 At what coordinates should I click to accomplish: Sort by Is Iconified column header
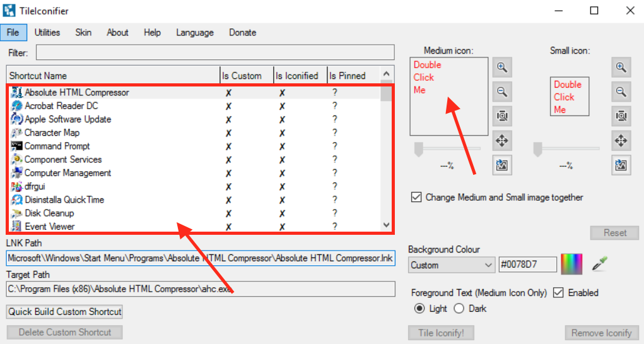tap(300, 76)
